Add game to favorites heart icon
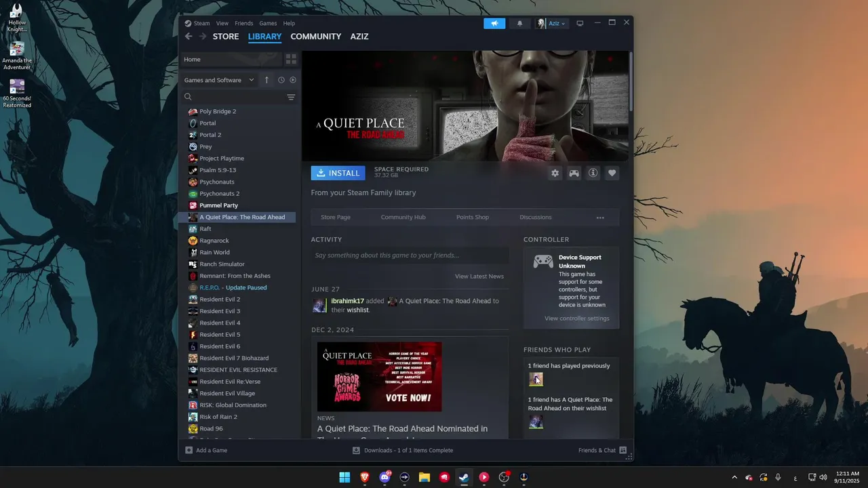Image resolution: width=868 pixels, height=488 pixels. point(612,173)
